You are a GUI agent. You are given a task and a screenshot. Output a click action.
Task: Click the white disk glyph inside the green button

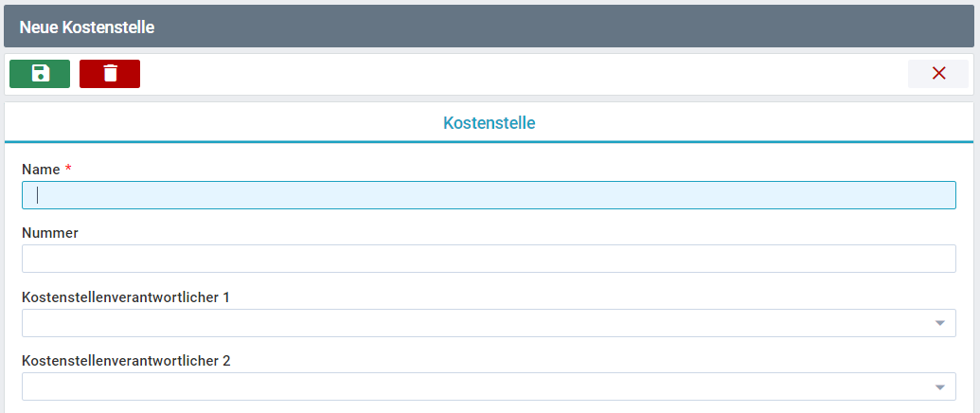(x=40, y=74)
